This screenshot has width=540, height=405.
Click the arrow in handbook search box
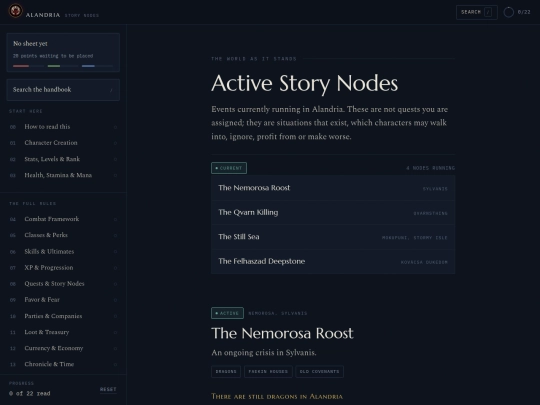pos(111,90)
